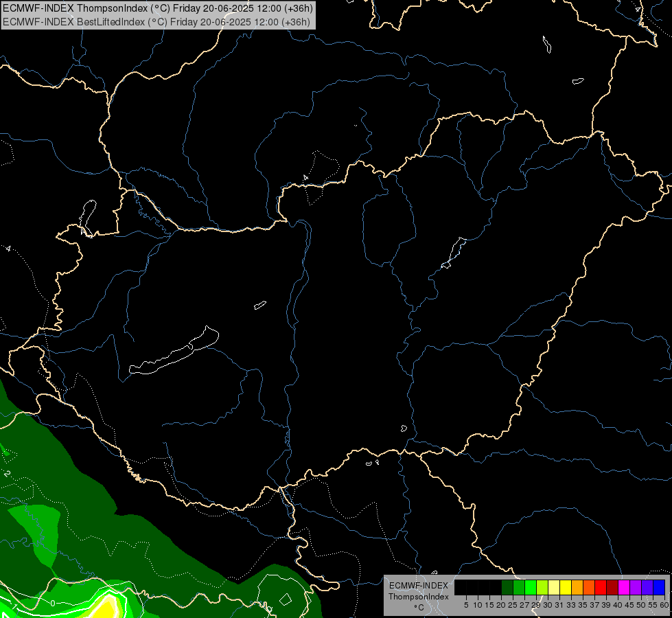Pick the yellow-green 29–30 legend swatch
Image resolution: width=672 pixels, height=618 pixels.
pos(542,587)
